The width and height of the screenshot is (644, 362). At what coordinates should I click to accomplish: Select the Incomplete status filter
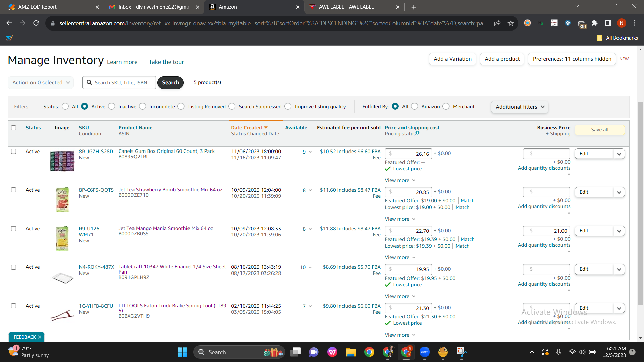143,106
